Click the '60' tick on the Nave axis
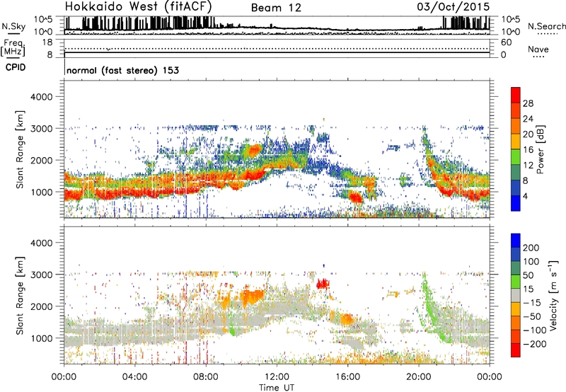Image resolution: width=566 pixels, height=392 pixels. (506, 42)
